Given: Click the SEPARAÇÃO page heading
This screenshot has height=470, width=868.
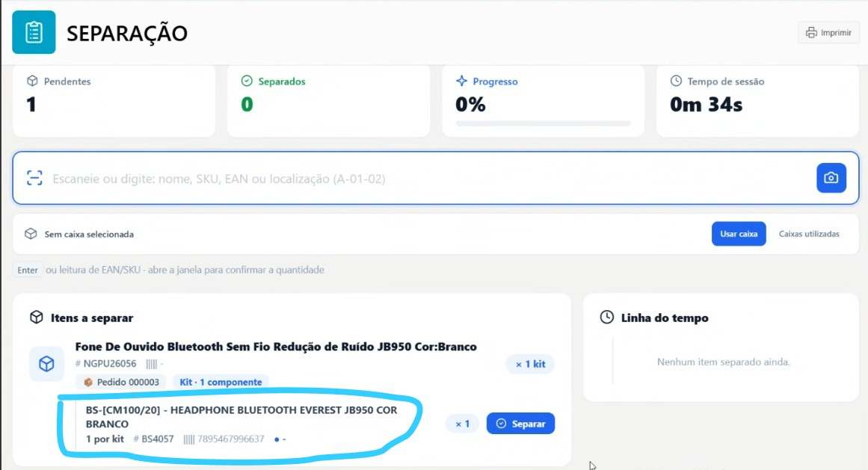Looking at the screenshot, I should pyautogui.click(x=127, y=33).
